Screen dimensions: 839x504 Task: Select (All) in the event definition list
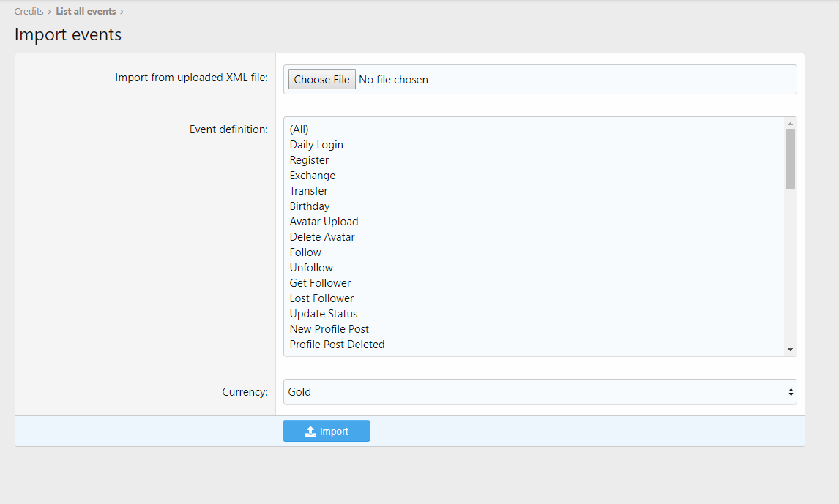click(x=299, y=129)
